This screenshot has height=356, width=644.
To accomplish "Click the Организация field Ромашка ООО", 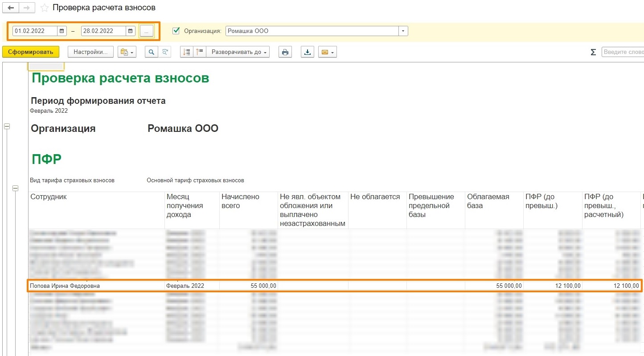I will (312, 31).
